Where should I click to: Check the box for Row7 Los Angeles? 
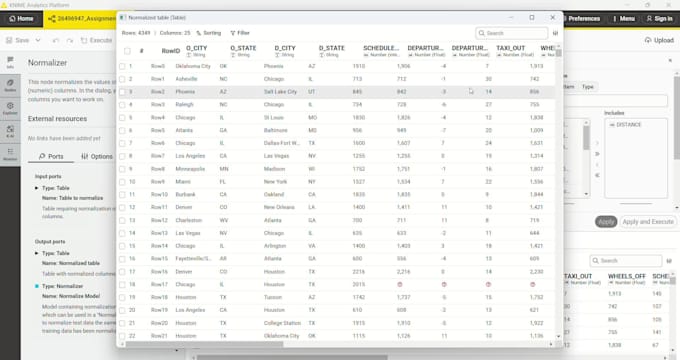click(x=122, y=156)
